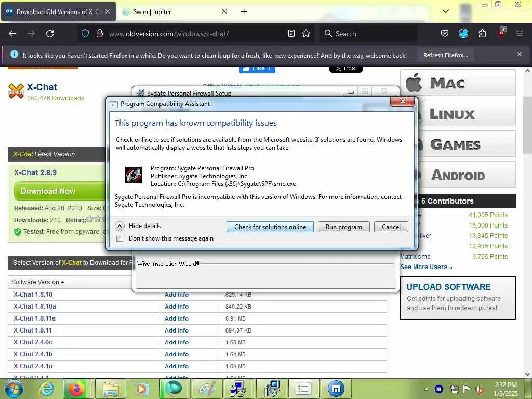
Task: Click the Firefox back arrow
Action: (x=12, y=34)
